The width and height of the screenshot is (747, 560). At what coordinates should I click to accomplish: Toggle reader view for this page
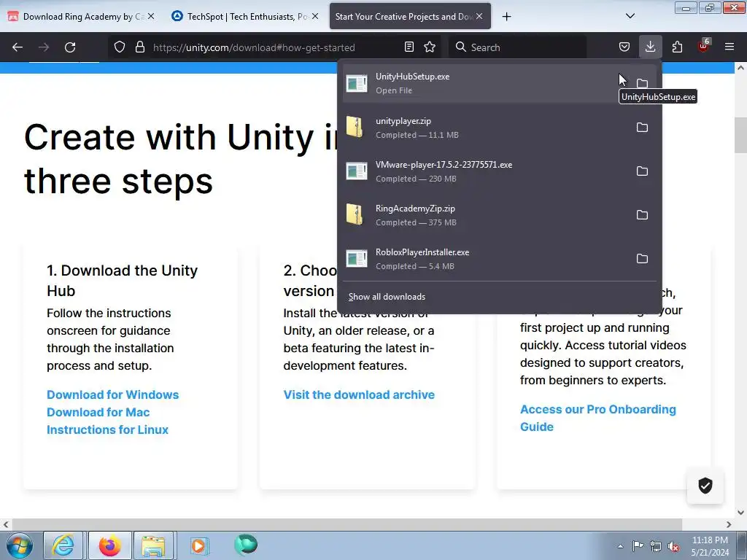point(409,47)
